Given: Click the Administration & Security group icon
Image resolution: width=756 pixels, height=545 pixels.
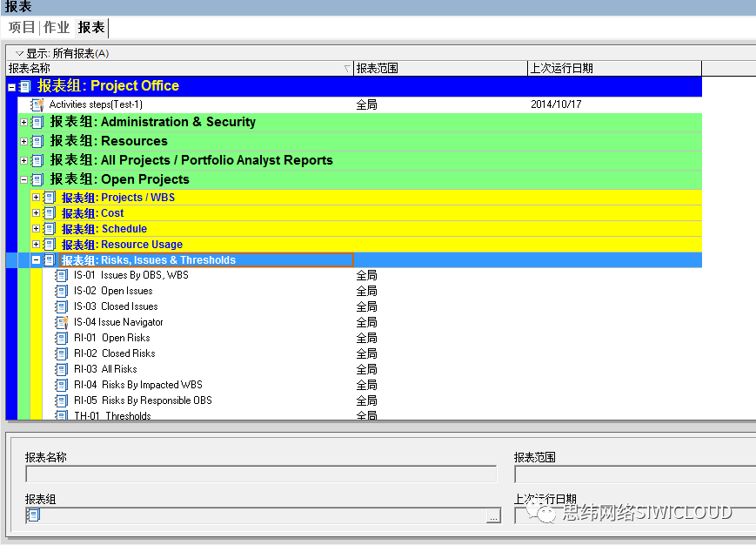Looking at the screenshot, I should coord(37,123).
